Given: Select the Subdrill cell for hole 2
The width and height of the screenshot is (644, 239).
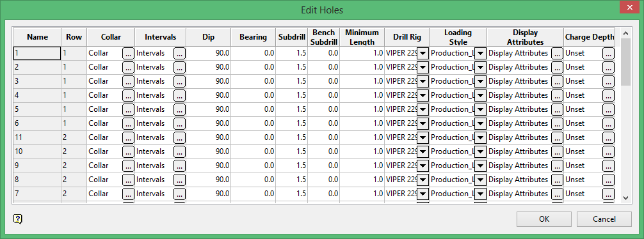Looking at the screenshot, I should click(292, 67).
